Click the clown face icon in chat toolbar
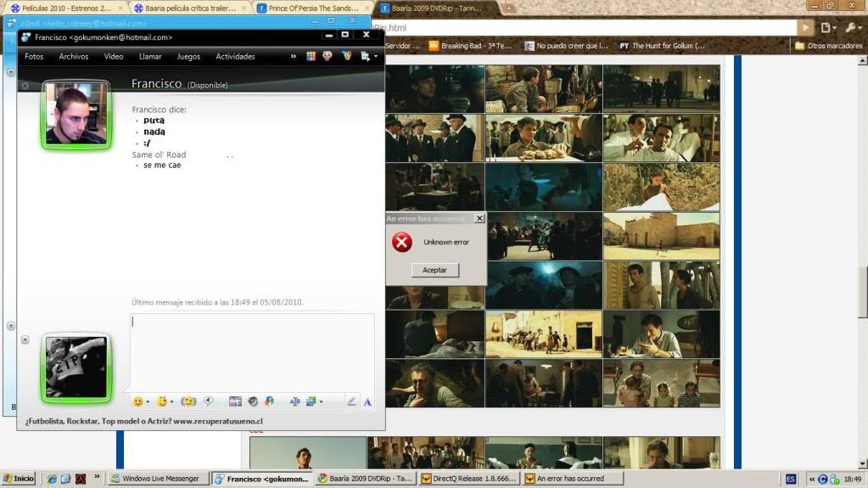This screenshot has width=868, height=488. (328, 55)
